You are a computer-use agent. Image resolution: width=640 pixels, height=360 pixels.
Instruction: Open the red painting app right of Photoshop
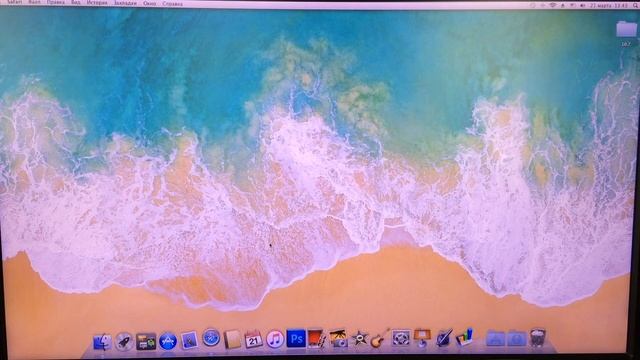316,339
